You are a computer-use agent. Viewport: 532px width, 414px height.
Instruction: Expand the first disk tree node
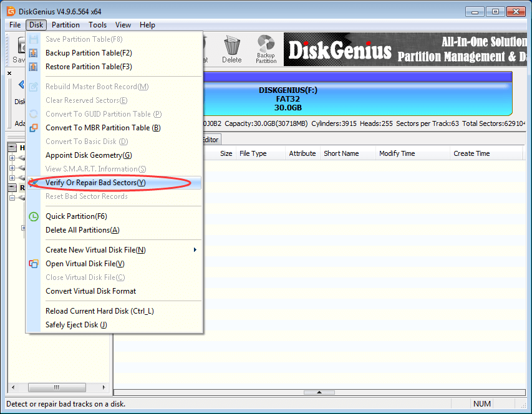pyautogui.click(x=12, y=158)
